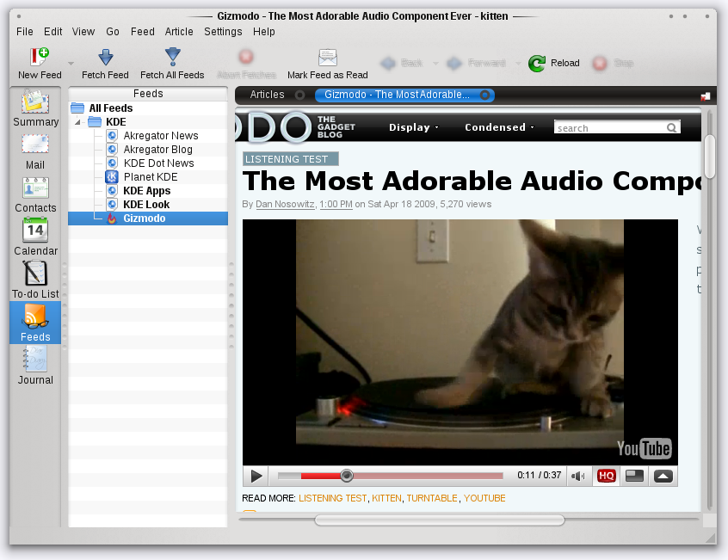
Task: Click the video menu up-arrow button
Action: coord(663,476)
